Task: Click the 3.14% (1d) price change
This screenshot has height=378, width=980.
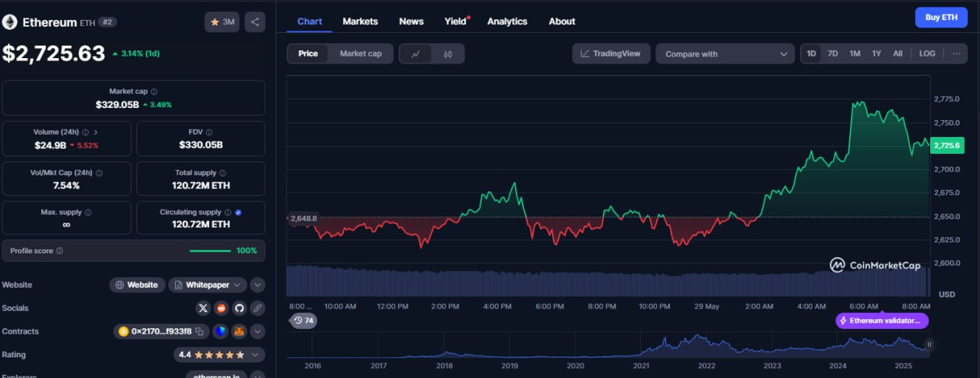Action: pos(136,54)
